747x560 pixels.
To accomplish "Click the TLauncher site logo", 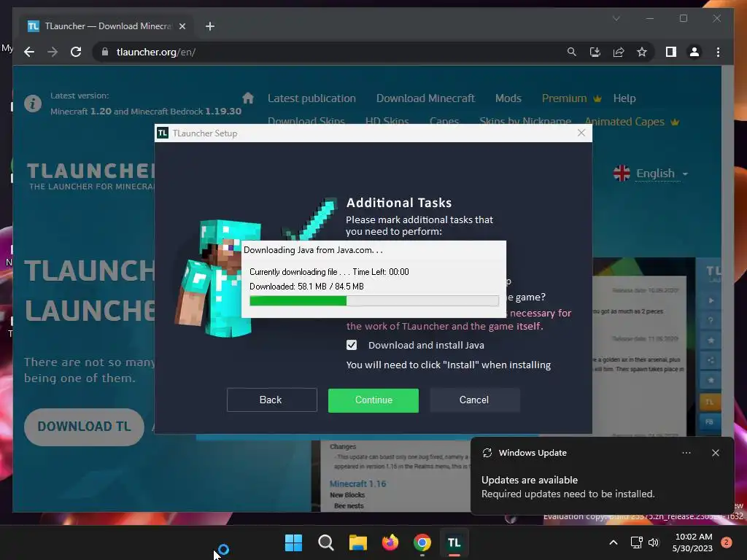I will (90, 176).
